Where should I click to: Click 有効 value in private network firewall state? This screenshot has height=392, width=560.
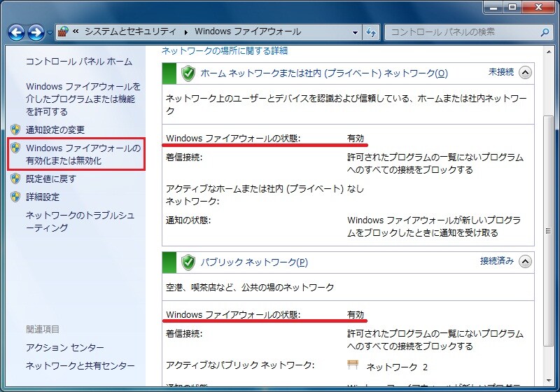coord(356,138)
